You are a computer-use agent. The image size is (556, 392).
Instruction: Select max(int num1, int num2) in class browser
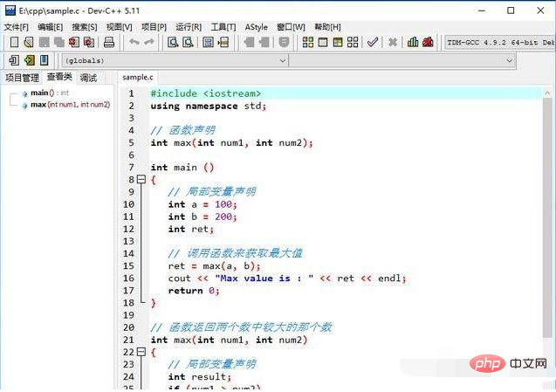70,105
